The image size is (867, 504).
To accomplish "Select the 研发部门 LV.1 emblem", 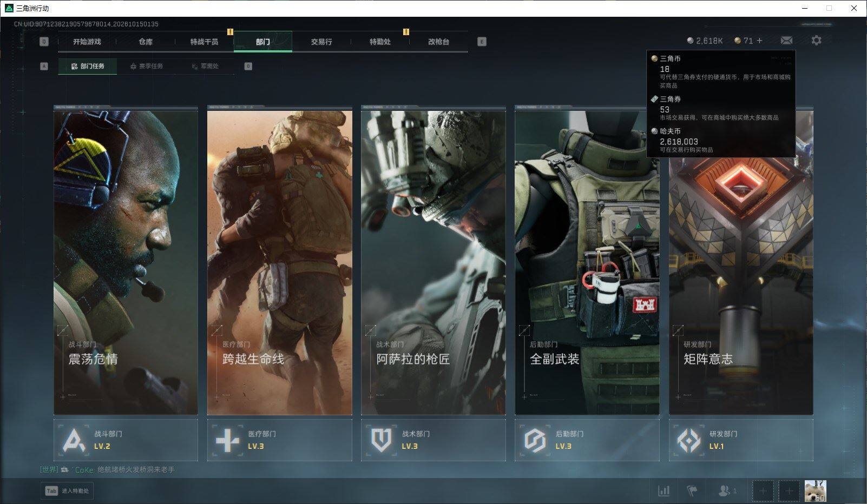I will [689, 440].
